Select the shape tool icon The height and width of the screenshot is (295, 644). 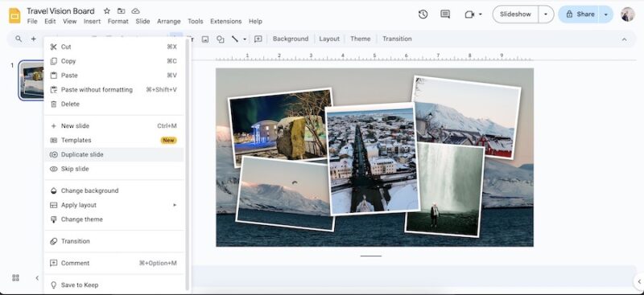point(220,39)
